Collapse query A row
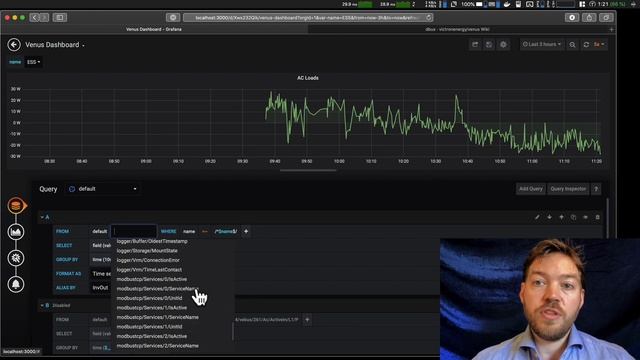 tap(45, 217)
